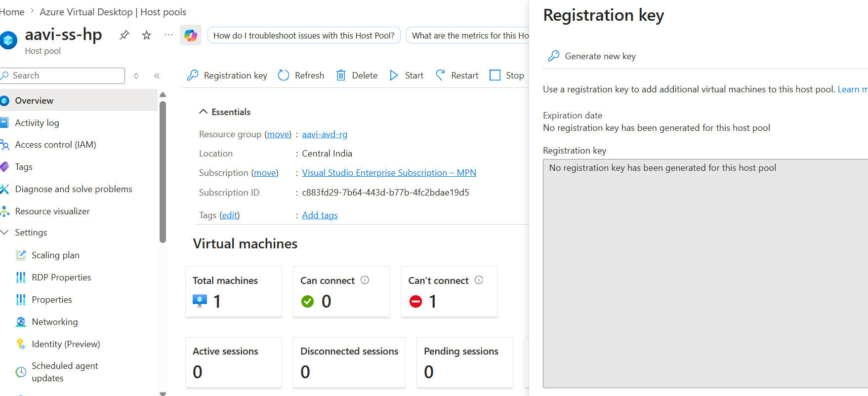
Task: Start the host pool
Action: (406, 75)
